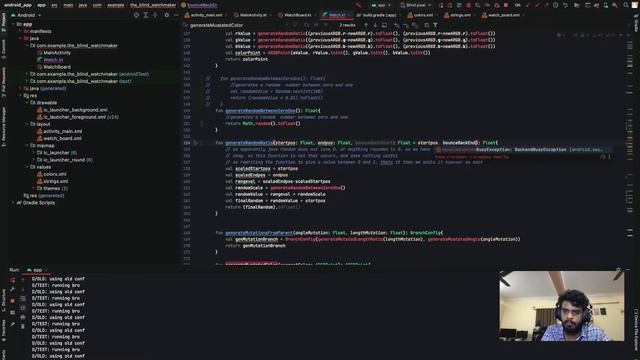Click the wrench icon in Run panel
The height and width of the screenshot is (360, 640).
click(13, 289)
